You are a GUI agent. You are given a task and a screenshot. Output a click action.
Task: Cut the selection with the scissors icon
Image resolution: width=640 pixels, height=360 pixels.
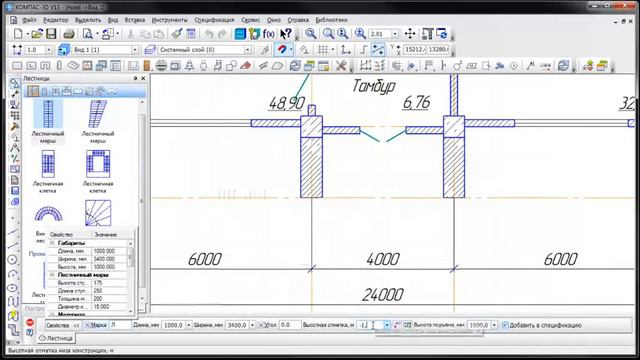tap(131, 34)
